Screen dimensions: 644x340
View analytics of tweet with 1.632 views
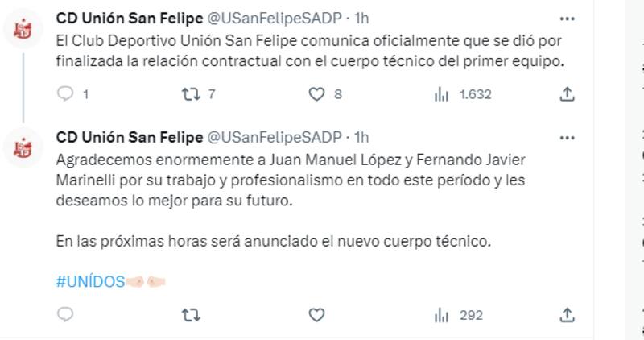click(442, 94)
